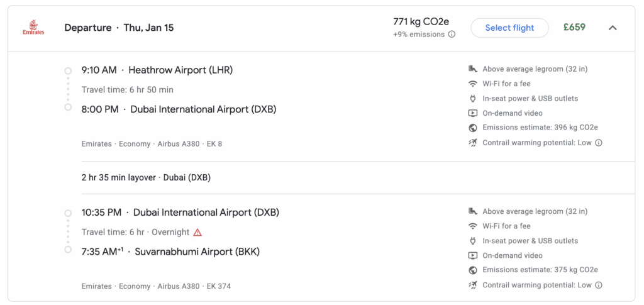Viewport: 644px width, 305px height.
Task: Click the legroom seat icon for first flight
Action: coord(473,69)
